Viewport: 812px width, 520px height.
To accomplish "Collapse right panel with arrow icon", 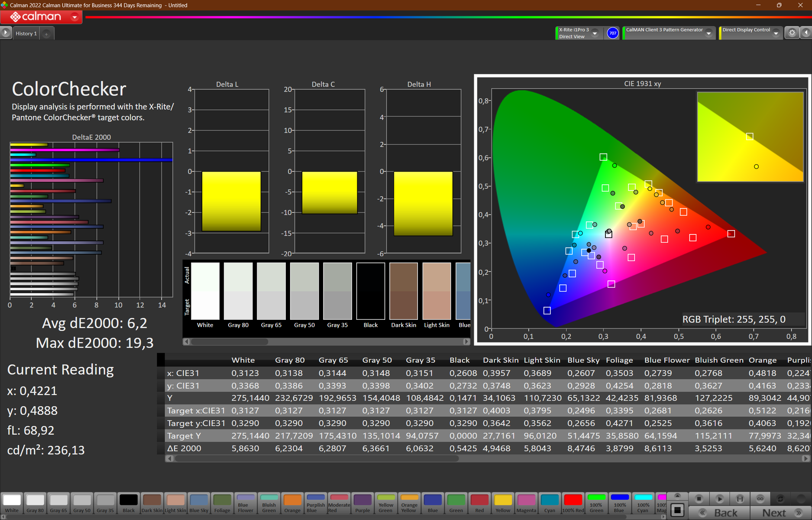I will coord(806,33).
